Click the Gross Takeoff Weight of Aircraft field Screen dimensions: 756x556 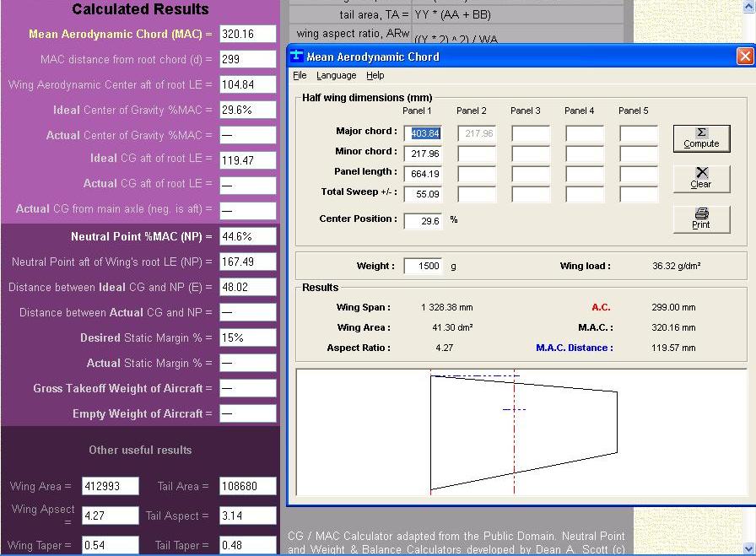coord(247,388)
